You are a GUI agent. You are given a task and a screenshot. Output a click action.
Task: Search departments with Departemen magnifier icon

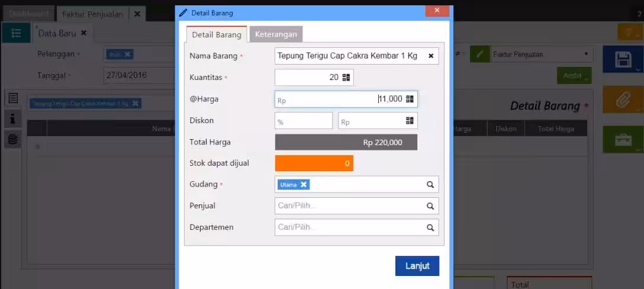pos(430,227)
